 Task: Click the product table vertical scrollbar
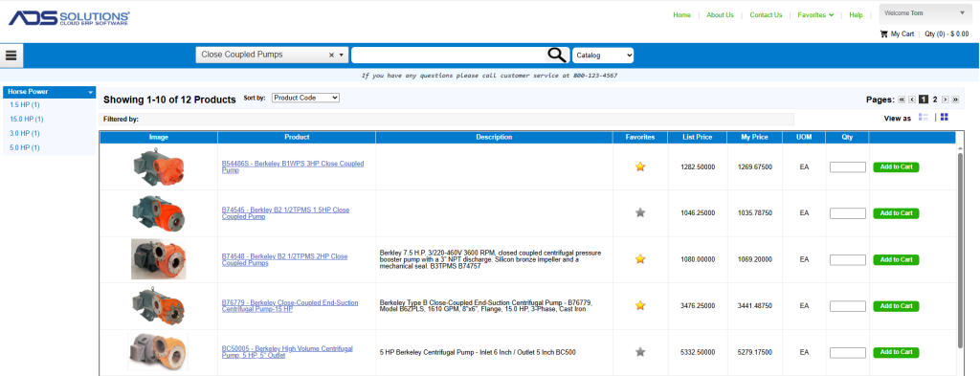(x=960, y=250)
